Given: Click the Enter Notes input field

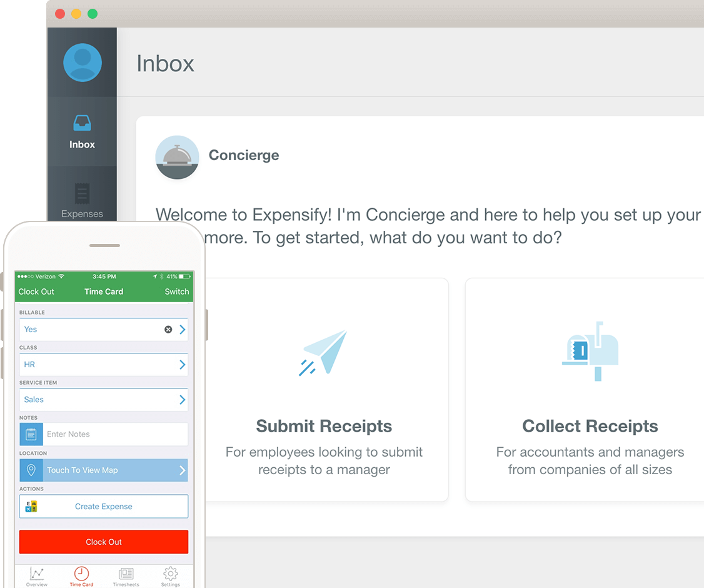Looking at the screenshot, I should (x=116, y=434).
